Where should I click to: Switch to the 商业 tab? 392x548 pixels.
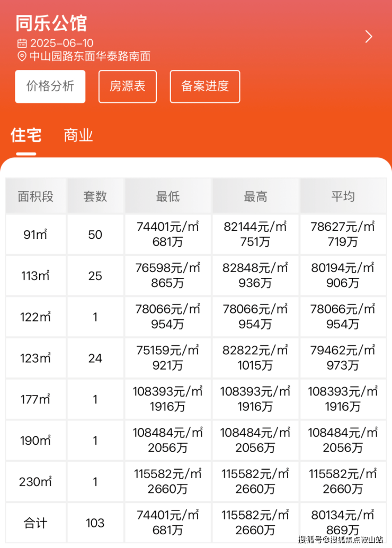(78, 136)
